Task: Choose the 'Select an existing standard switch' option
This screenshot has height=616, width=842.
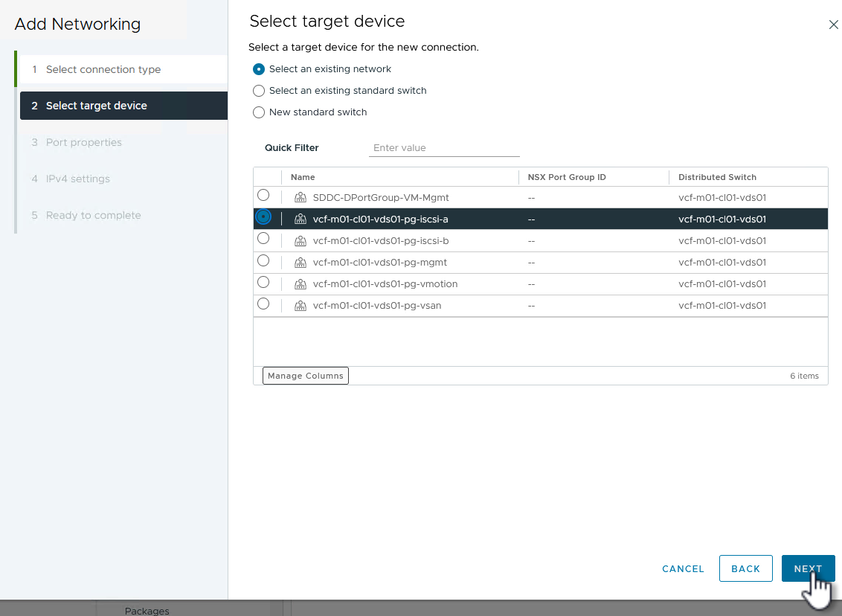Action: tap(259, 91)
